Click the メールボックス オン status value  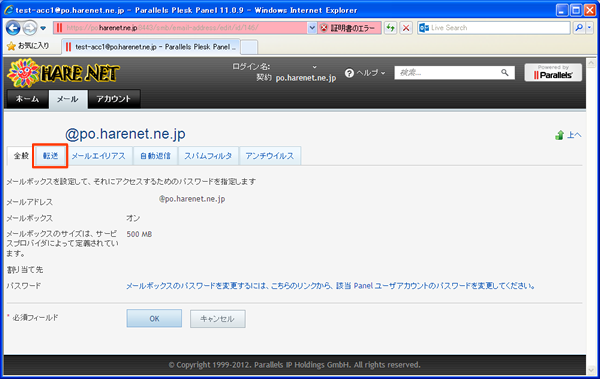pos(133,218)
